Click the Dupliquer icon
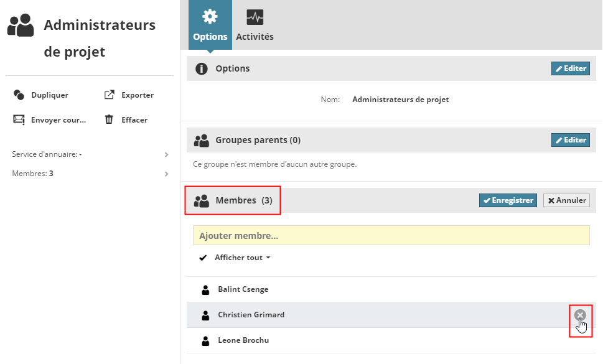The image size is (603, 364). [x=19, y=95]
